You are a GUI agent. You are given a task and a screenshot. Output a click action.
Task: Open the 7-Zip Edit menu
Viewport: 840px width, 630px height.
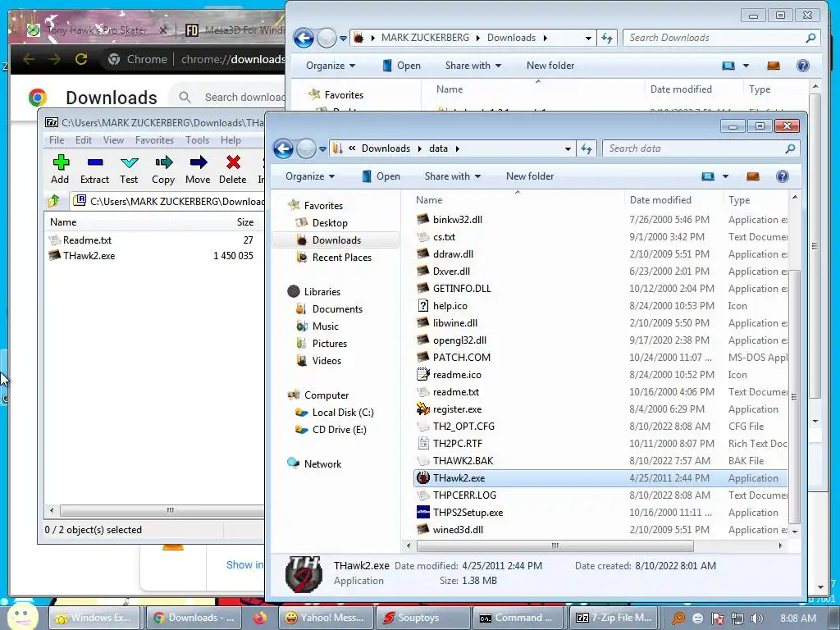[x=84, y=139]
